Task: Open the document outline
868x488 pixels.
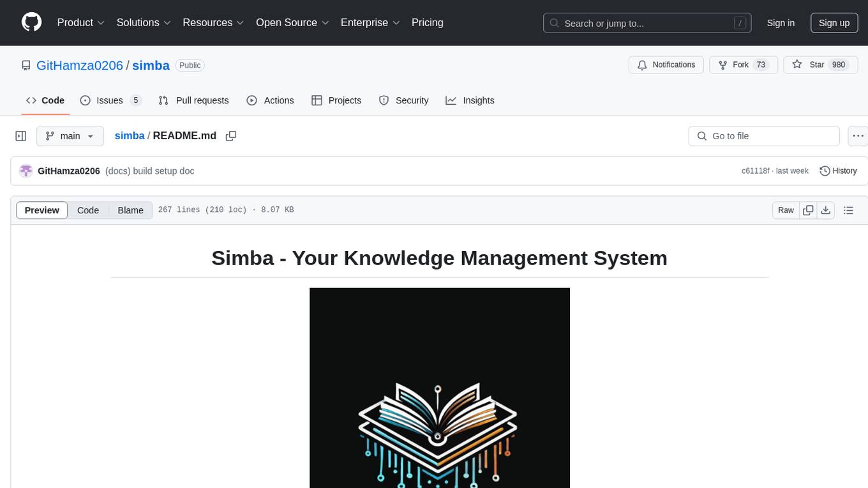Action: point(848,210)
